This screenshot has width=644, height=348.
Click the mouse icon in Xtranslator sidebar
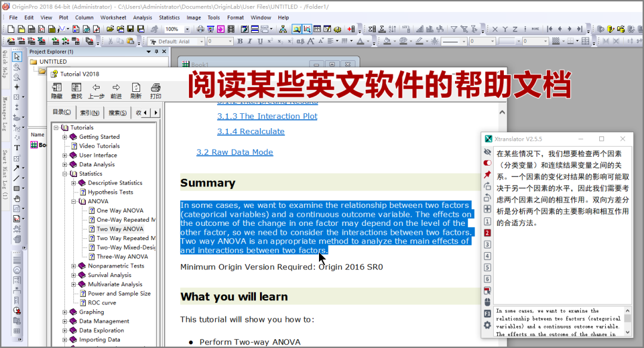488,302
